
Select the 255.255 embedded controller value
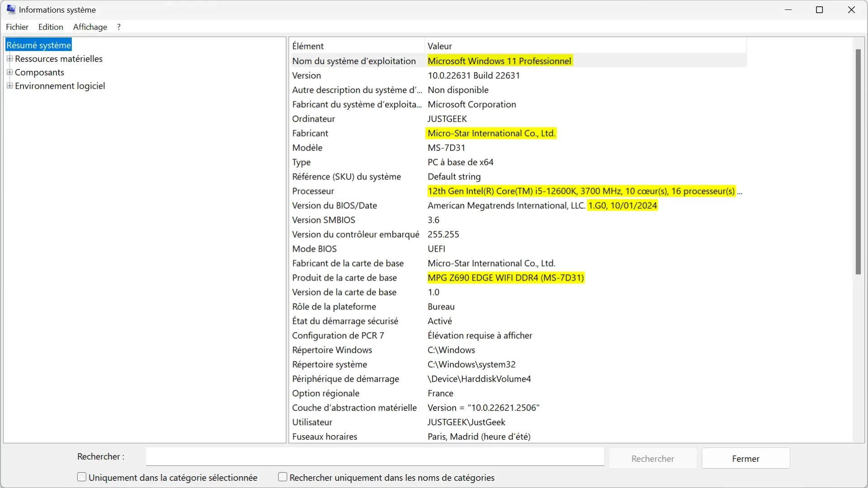443,235
